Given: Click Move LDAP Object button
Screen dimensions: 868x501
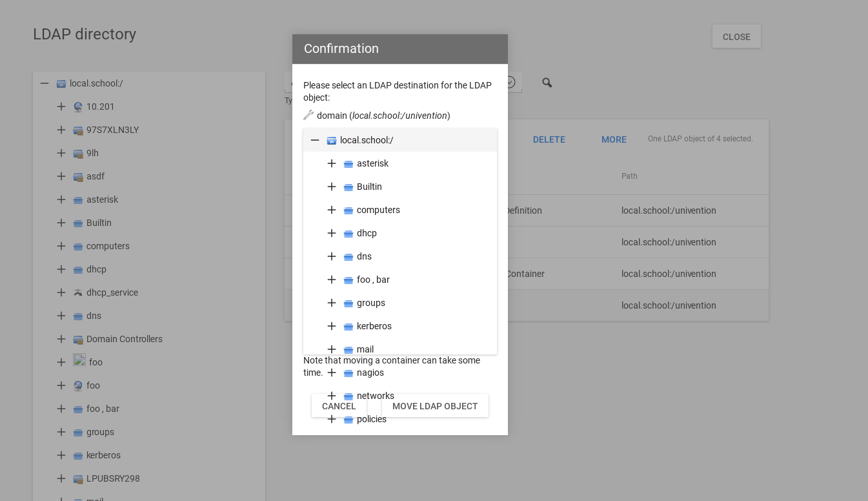Looking at the screenshot, I should click(435, 406).
